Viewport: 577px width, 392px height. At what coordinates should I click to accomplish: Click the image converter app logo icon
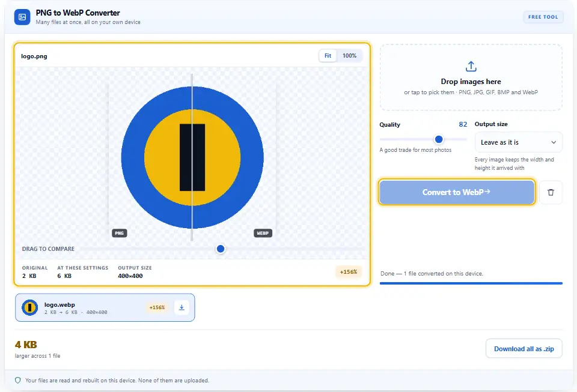coord(22,17)
